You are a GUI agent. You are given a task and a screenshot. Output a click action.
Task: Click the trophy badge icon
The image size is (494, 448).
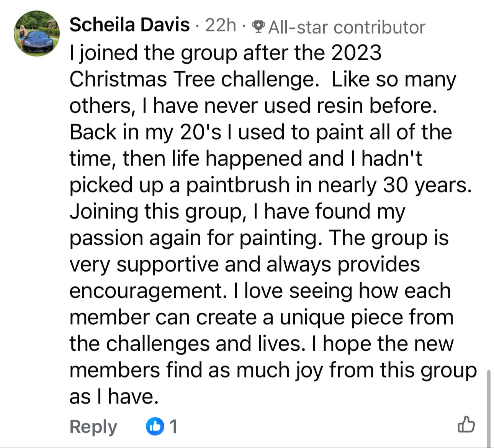click(258, 27)
